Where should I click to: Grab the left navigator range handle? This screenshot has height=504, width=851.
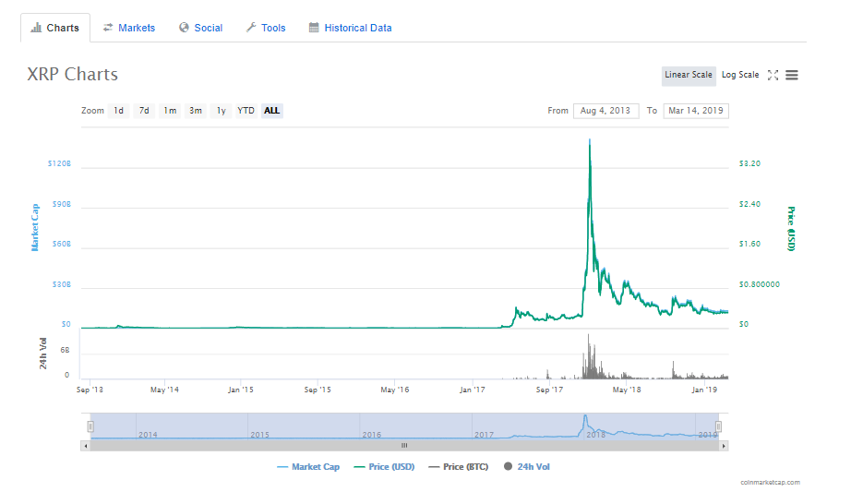90,426
